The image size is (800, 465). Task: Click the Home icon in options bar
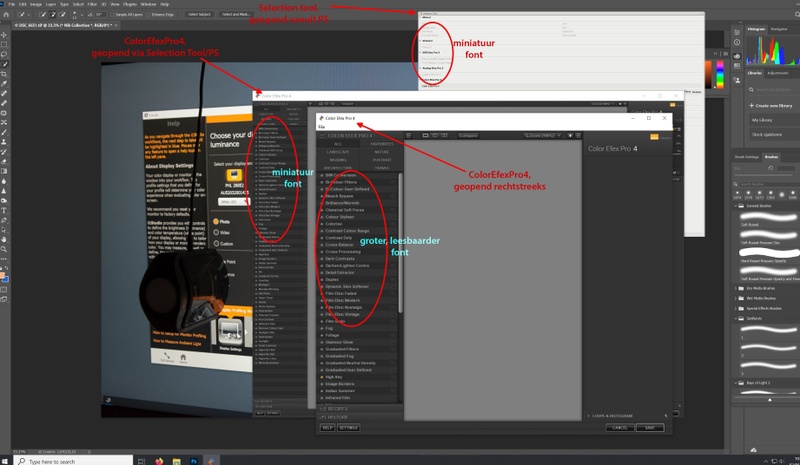point(6,14)
